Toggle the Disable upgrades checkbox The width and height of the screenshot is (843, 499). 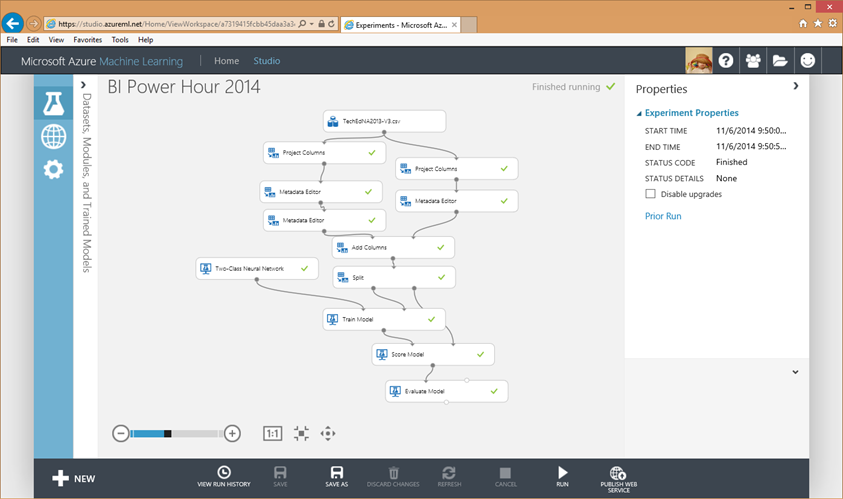pos(651,194)
